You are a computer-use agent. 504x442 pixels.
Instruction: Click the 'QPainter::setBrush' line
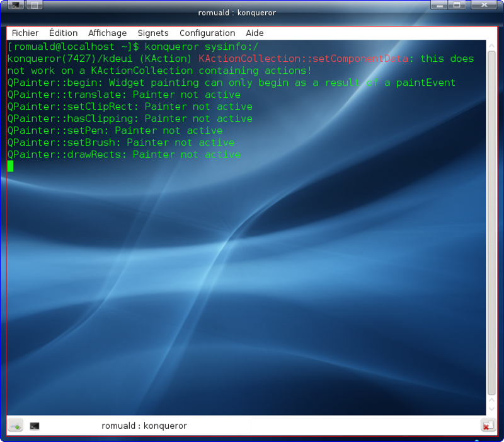click(x=121, y=142)
